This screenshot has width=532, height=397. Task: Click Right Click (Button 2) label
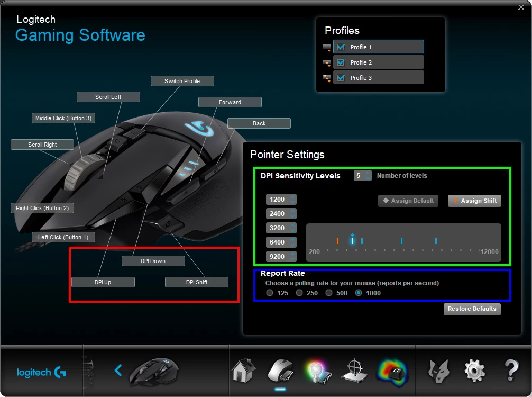pos(42,208)
